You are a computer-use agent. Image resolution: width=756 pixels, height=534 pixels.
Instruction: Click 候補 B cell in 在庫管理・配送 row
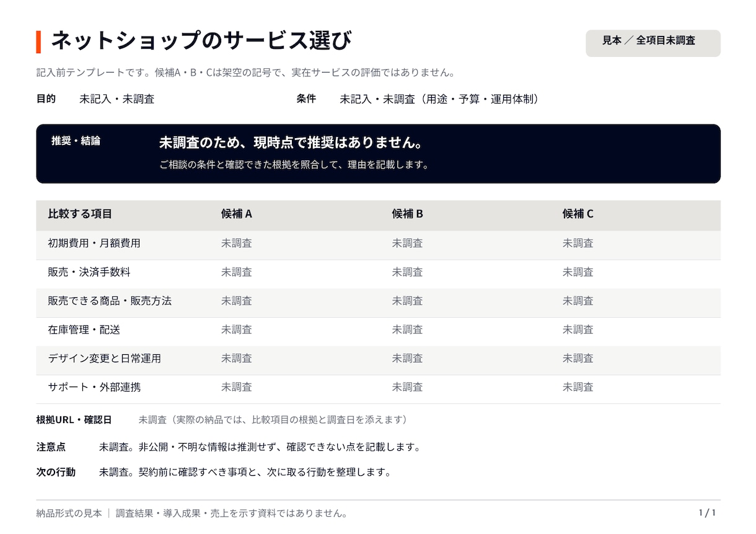407,330
